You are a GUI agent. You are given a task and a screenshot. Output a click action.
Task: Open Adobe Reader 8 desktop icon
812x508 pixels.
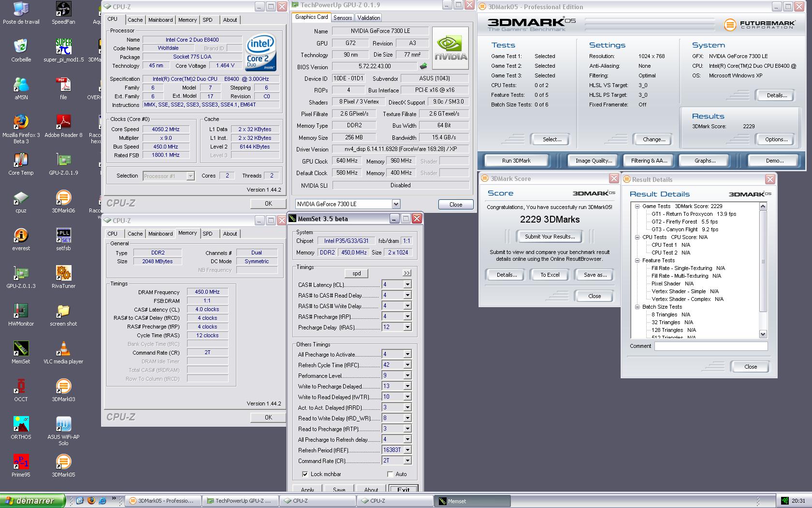pyautogui.click(x=63, y=126)
